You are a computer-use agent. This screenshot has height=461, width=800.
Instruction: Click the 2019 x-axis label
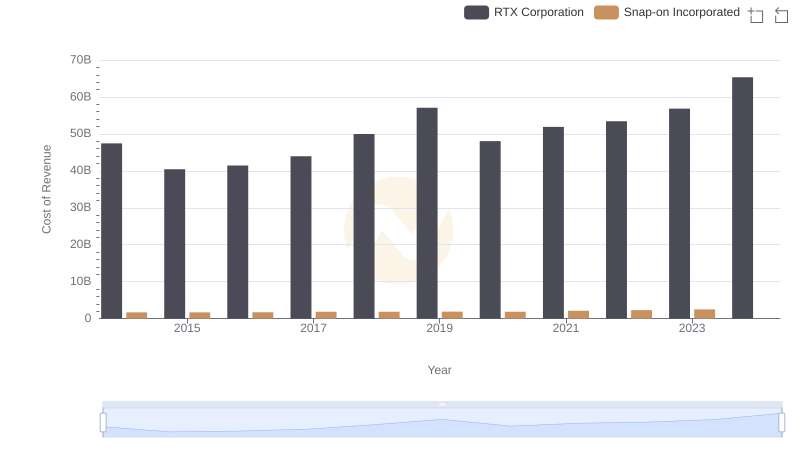(x=439, y=328)
